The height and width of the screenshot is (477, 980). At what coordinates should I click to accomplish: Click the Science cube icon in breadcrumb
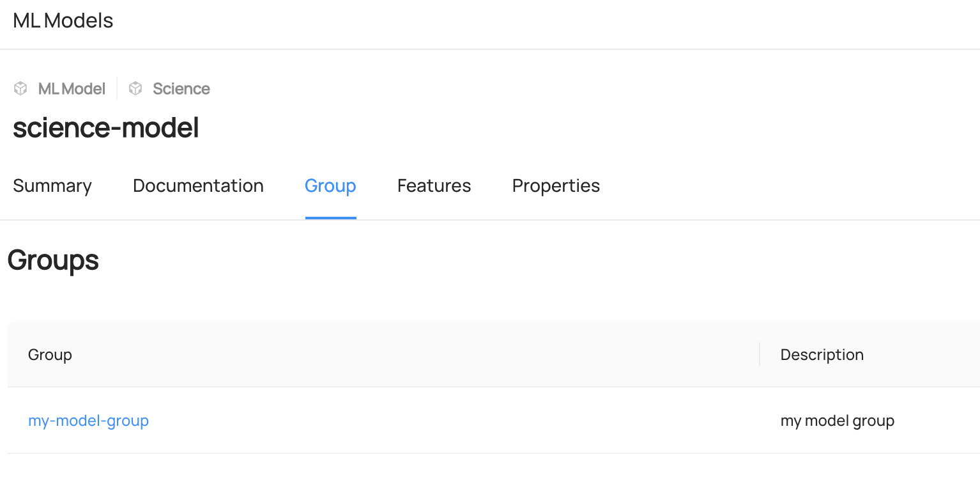135,88
